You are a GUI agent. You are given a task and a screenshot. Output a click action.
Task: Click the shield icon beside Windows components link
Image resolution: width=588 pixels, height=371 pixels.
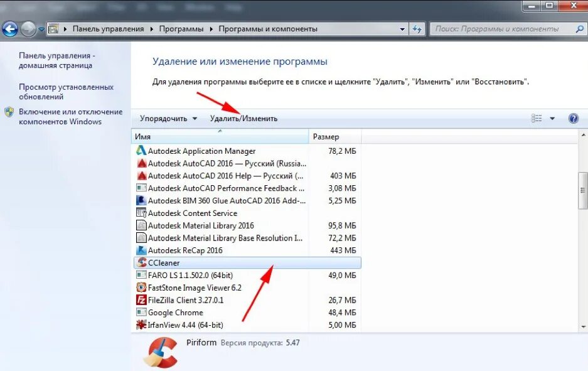[x=9, y=112]
